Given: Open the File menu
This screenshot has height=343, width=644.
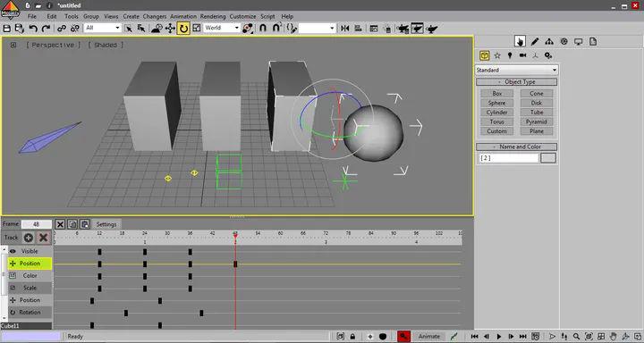Looking at the screenshot, I should pyautogui.click(x=32, y=16).
